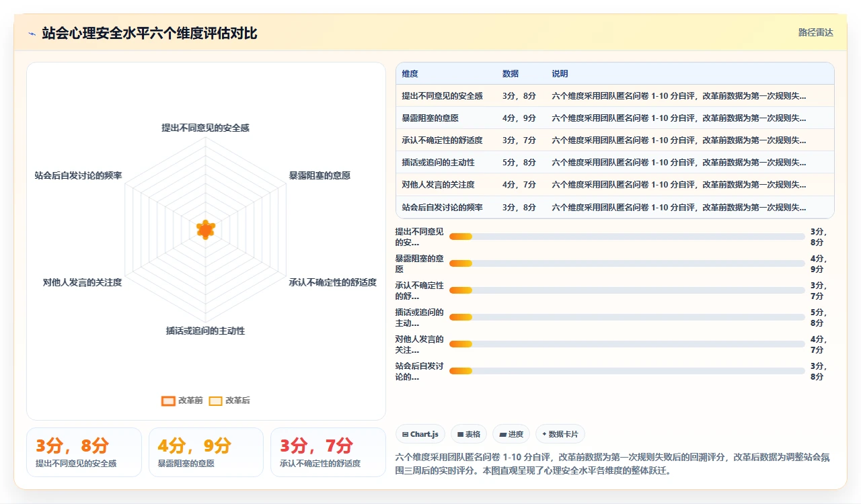The width and height of the screenshot is (861, 504).
Task: Click the orange data shape at radar center
Action: click(206, 229)
